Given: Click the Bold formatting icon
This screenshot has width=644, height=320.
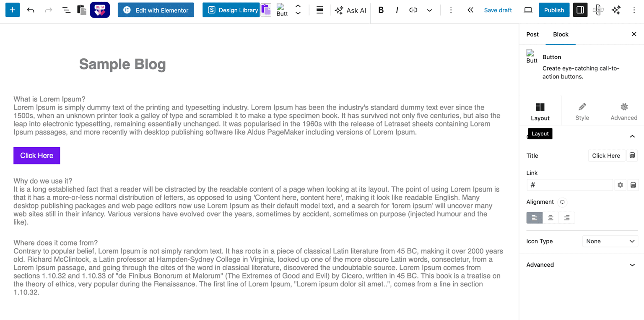Looking at the screenshot, I should (x=381, y=10).
